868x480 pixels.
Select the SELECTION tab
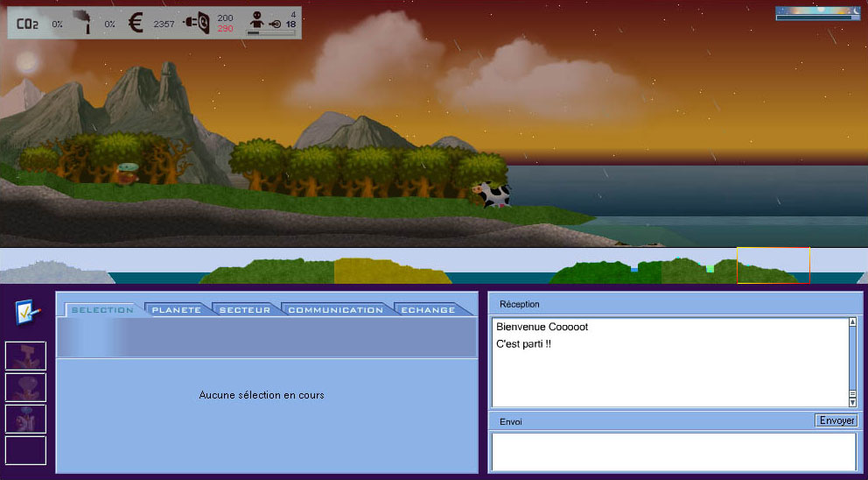[101, 310]
